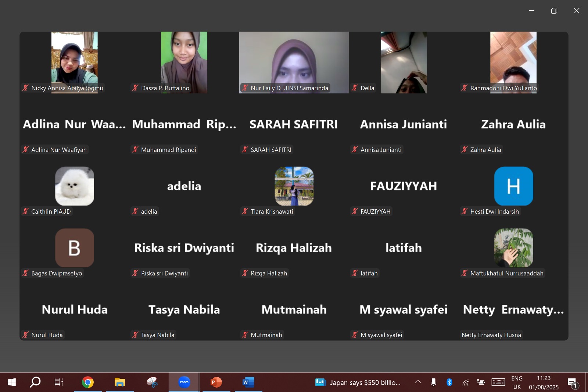Select Dasza P. Ruffalino video tile
This screenshot has height=392, width=588.
pyautogui.click(x=184, y=63)
